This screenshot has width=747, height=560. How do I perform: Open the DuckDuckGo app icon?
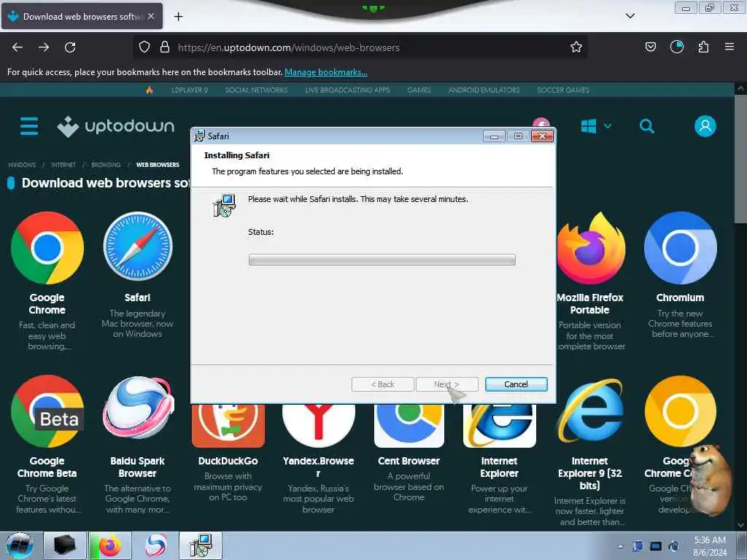(228, 426)
